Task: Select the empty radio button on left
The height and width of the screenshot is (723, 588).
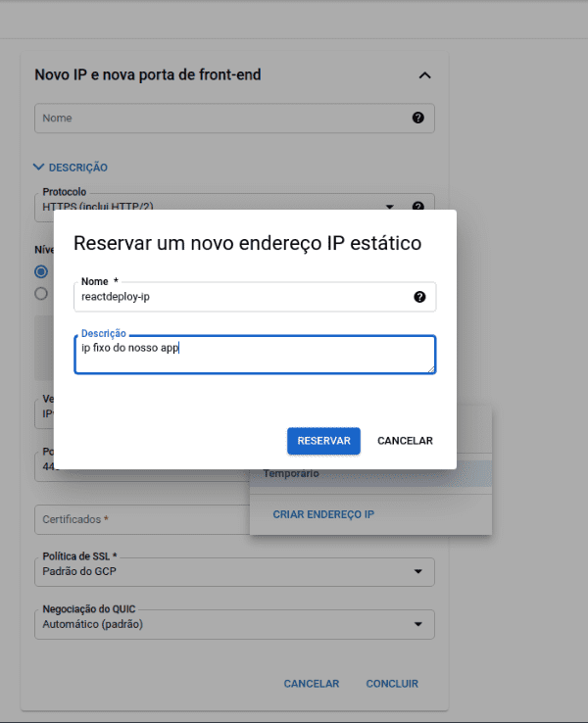Action: (41, 293)
